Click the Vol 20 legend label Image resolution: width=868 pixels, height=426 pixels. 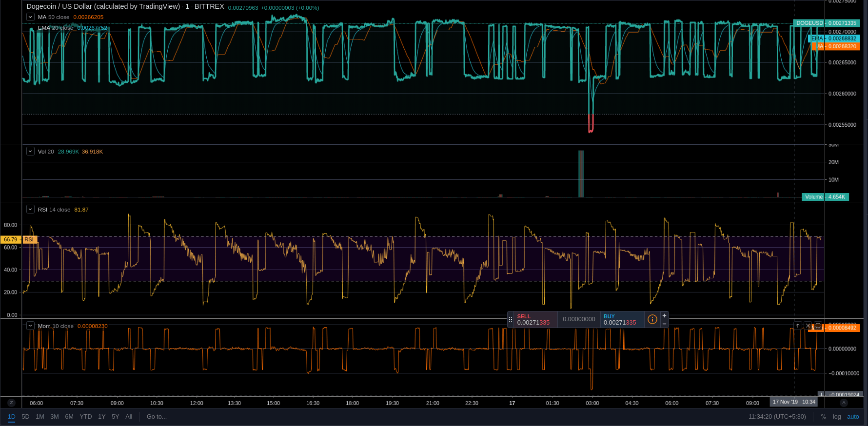(46, 152)
